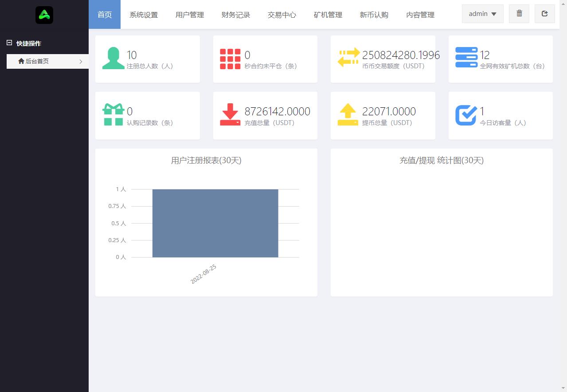Click the 0.75 人 axis label

coord(117,206)
